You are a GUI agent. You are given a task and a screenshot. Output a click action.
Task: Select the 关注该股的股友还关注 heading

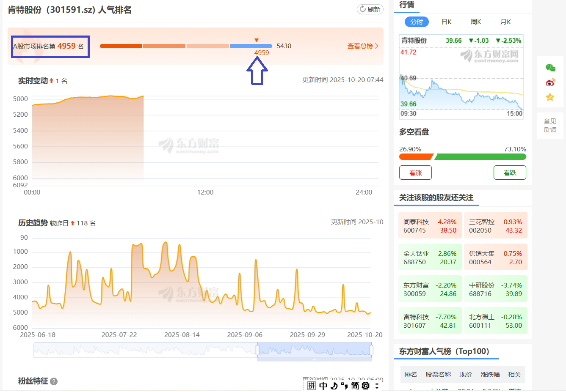click(436, 197)
